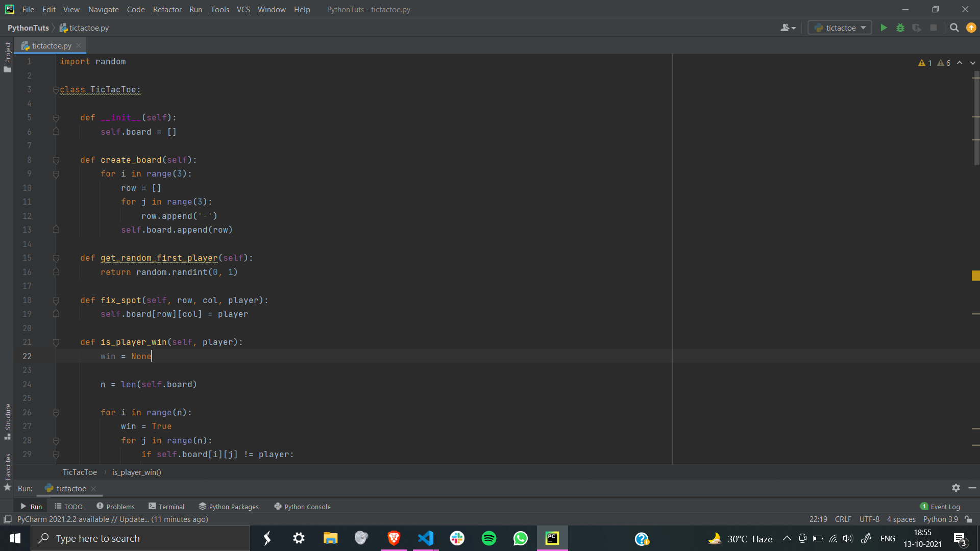Switch to the Terminal tab
980x551 pixels.
click(x=166, y=507)
